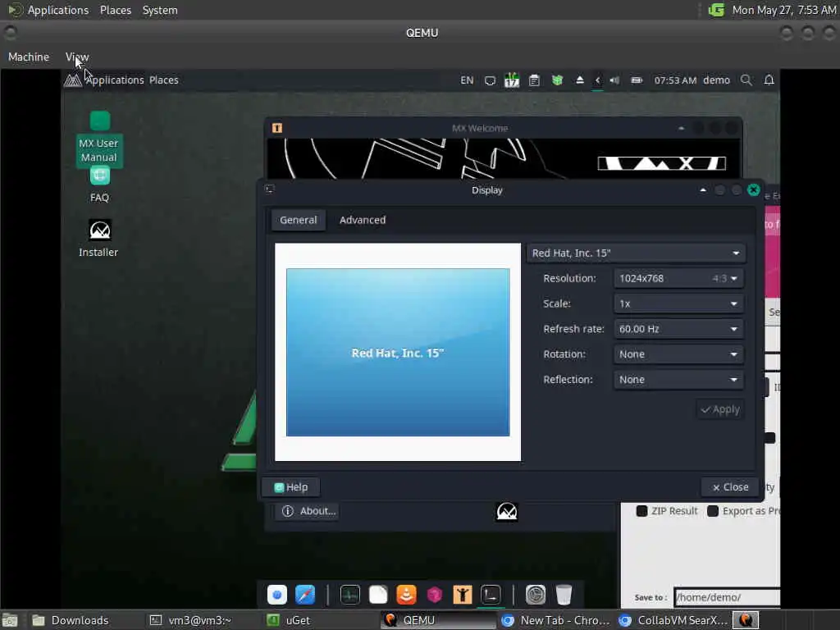Image resolution: width=840 pixels, height=630 pixels.
Task: Open the calendar tray icon
Action: [512, 80]
